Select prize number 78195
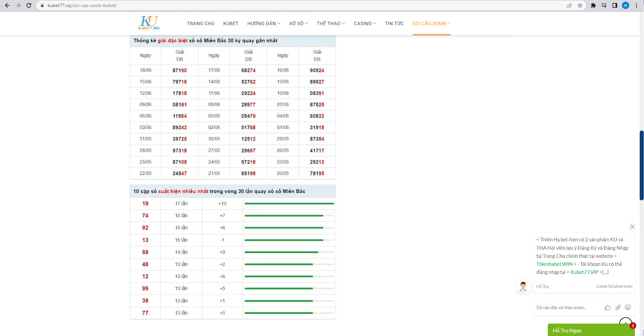Screen dimensions: 644x336 point(317,174)
